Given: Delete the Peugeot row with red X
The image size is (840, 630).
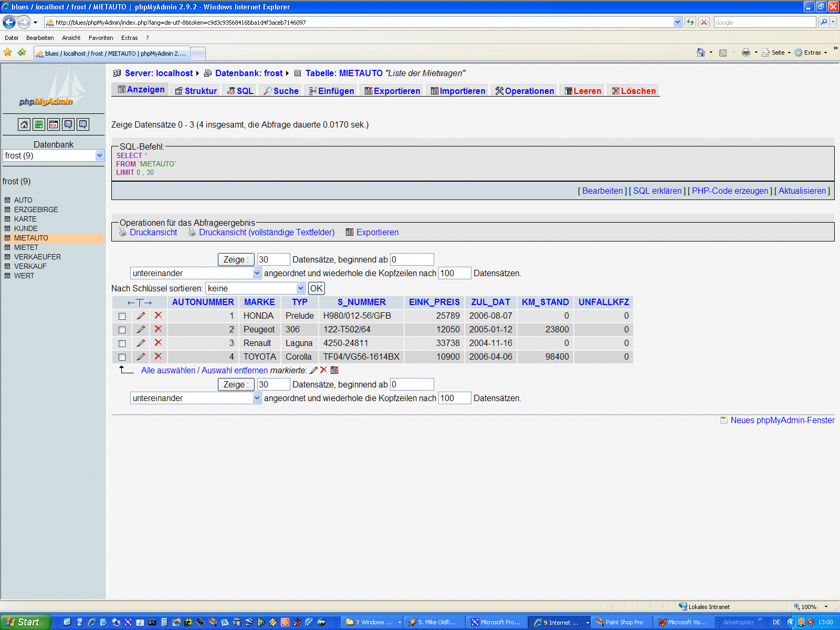Looking at the screenshot, I should point(158,329).
